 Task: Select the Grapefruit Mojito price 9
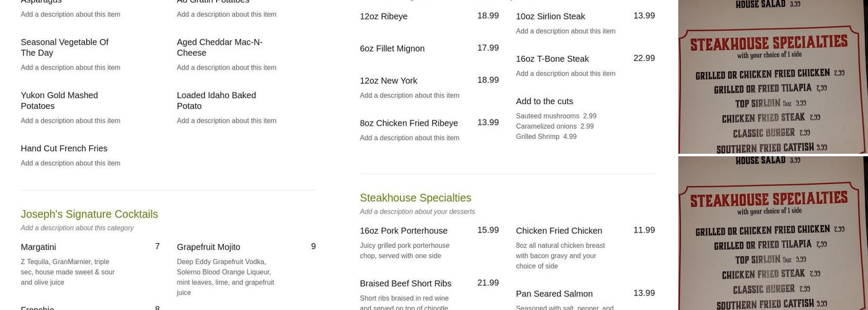tap(313, 246)
